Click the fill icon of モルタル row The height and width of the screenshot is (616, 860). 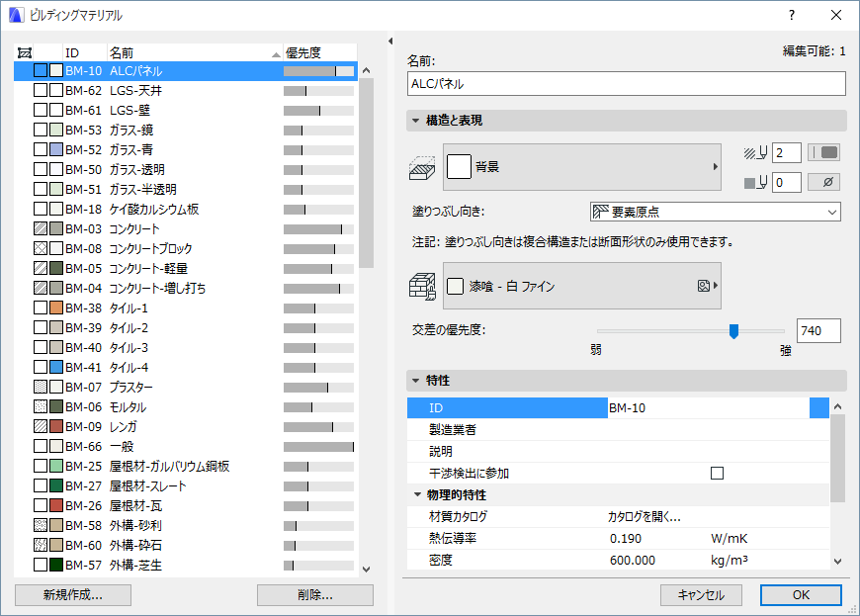coord(41,406)
